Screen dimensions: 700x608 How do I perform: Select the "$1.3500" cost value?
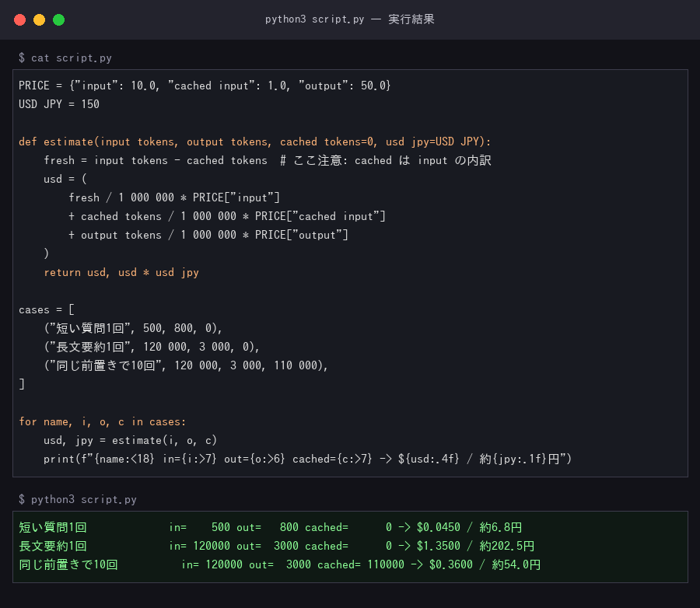439,547
